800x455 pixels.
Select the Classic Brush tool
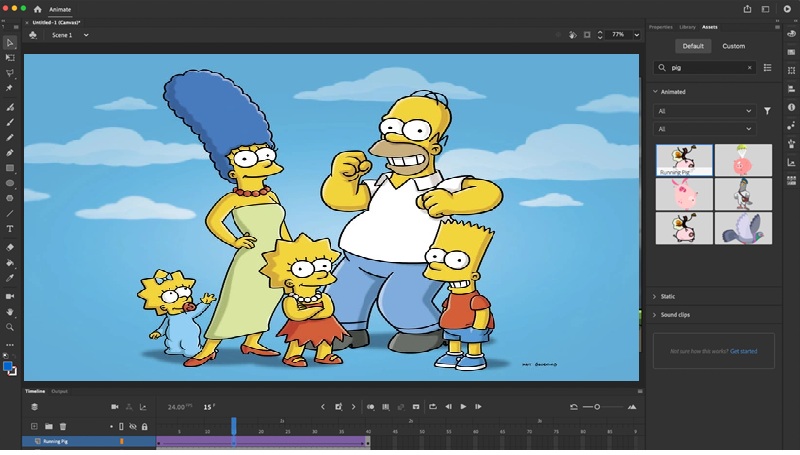click(10, 122)
